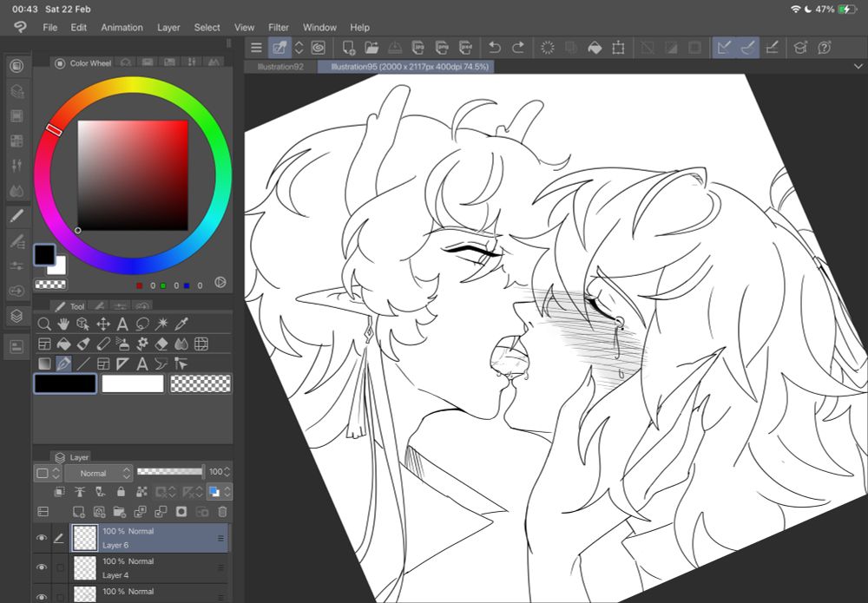Image resolution: width=868 pixels, height=603 pixels.
Task: Toggle Set as Reference Layer lighthouse icon
Action: (80, 491)
